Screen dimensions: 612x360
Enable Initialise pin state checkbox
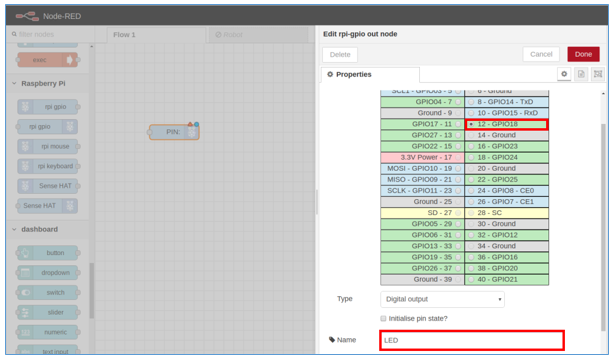(x=383, y=319)
